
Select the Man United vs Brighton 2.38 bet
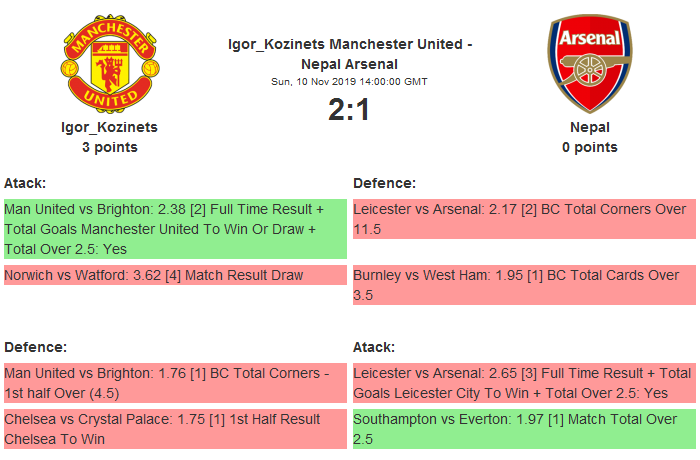tap(175, 229)
